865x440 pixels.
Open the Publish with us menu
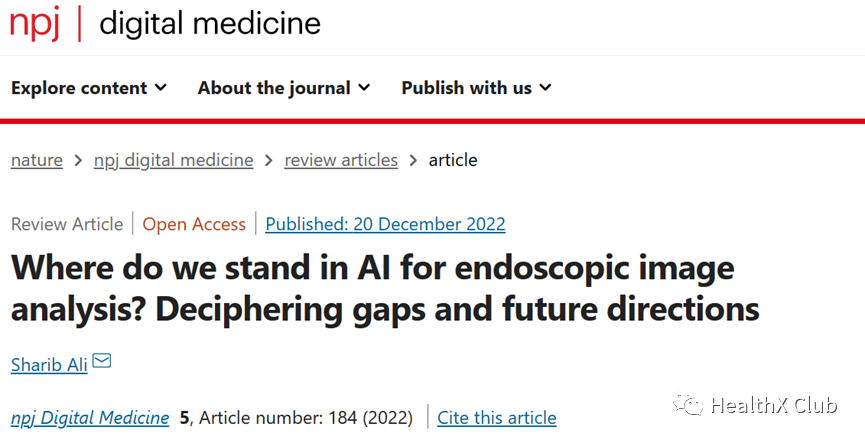coord(476,88)
